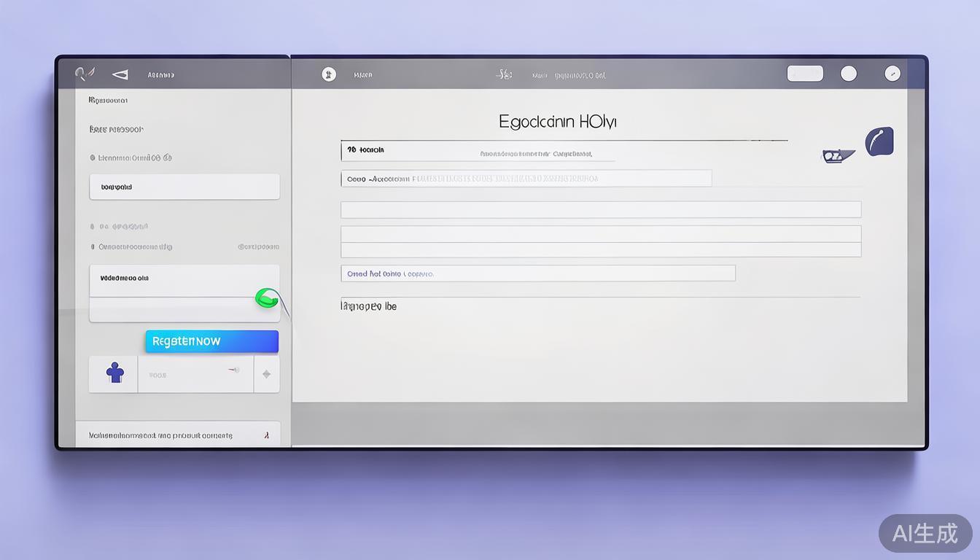Expand the bottom sidebar panel with the chevron

(267, 435)
